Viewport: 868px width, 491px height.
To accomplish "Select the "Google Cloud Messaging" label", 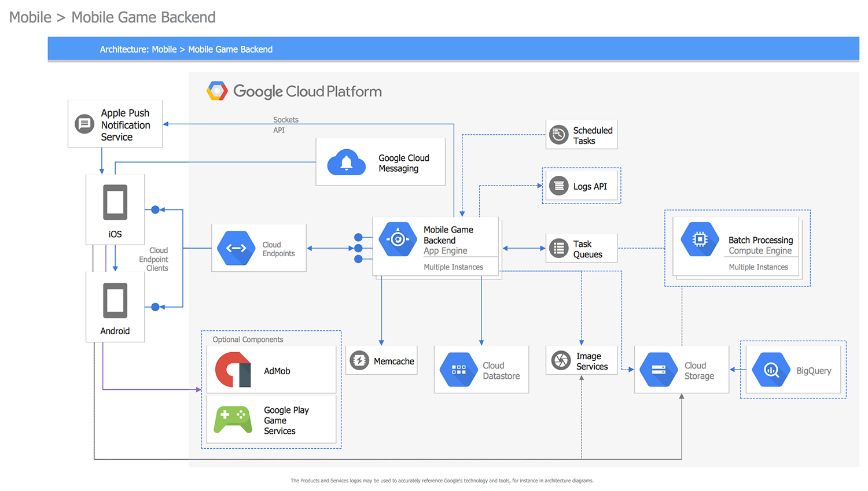I will click(x=404, y=163).
